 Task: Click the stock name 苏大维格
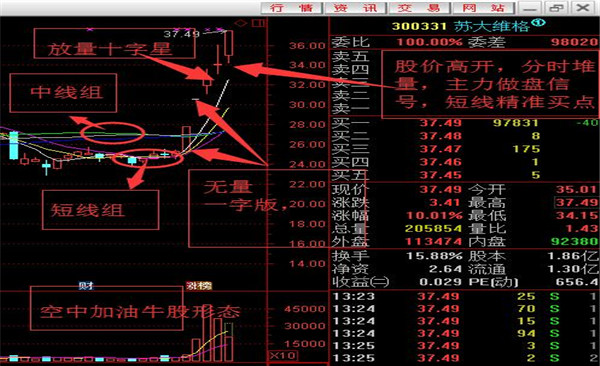[x=492, y=26]
